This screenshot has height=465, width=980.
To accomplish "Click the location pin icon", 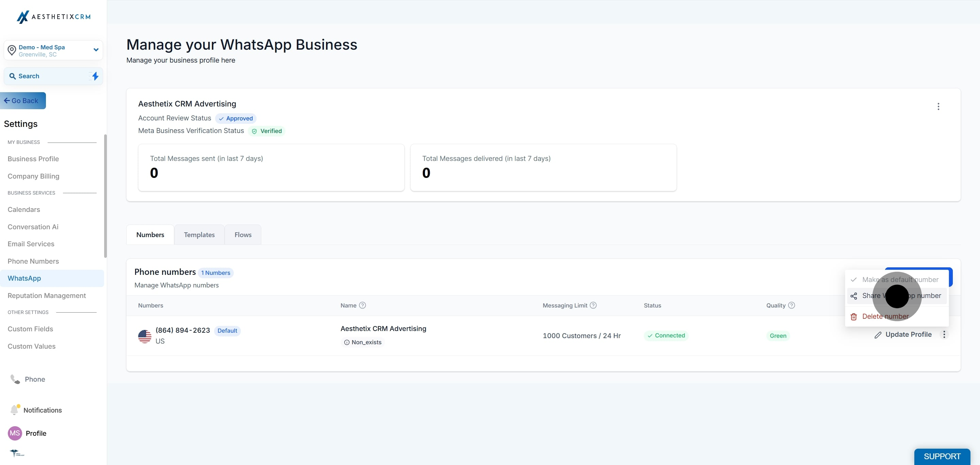I will tap(12, 50).
